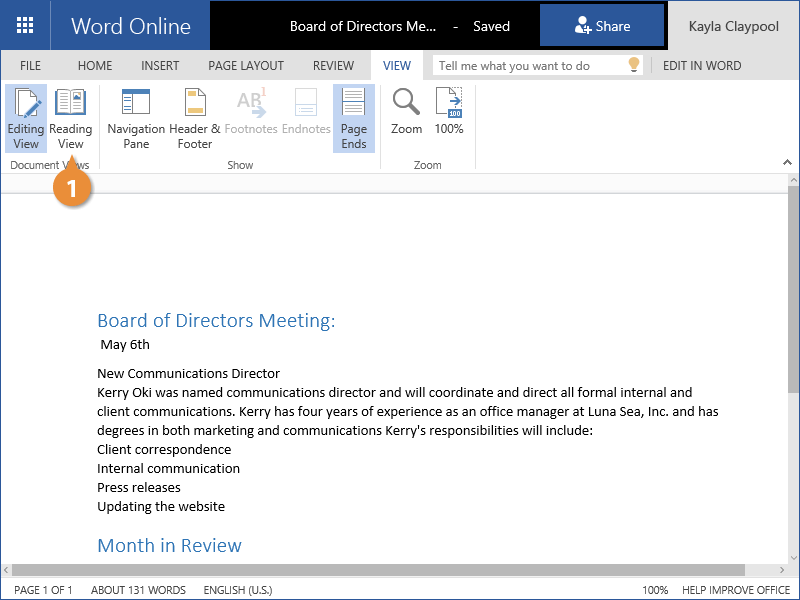Toggle Page Ends display
The height and width of the screenshot is (600, 800).
point(354,118)
